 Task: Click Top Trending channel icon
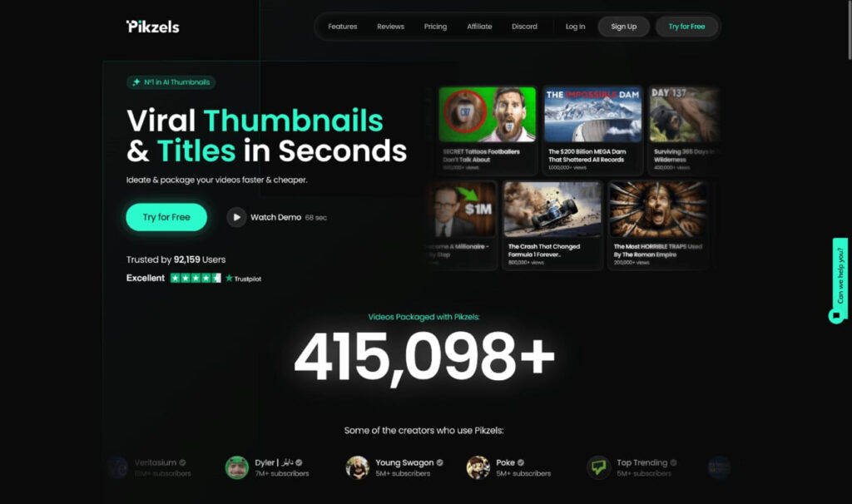coord(598,467)
